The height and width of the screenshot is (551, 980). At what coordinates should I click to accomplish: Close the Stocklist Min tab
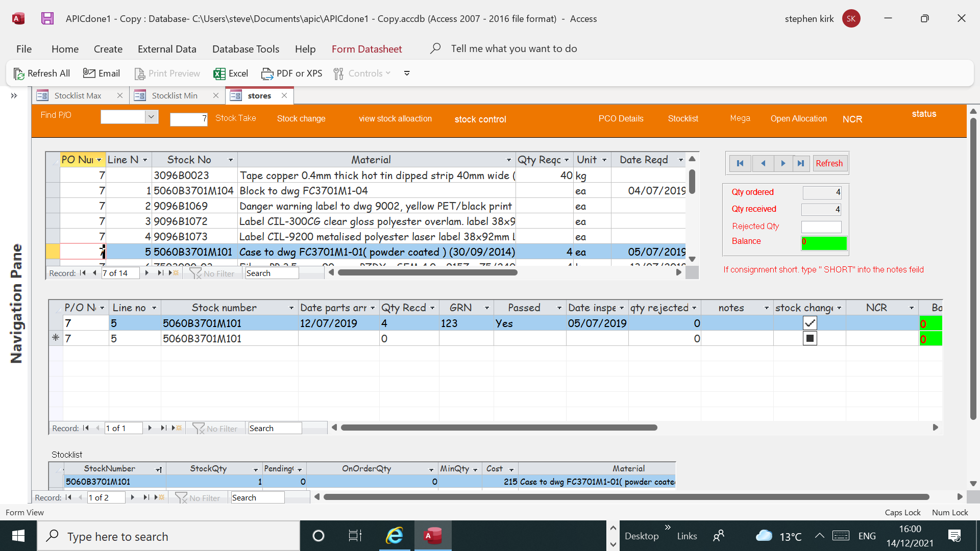(216, 95)
